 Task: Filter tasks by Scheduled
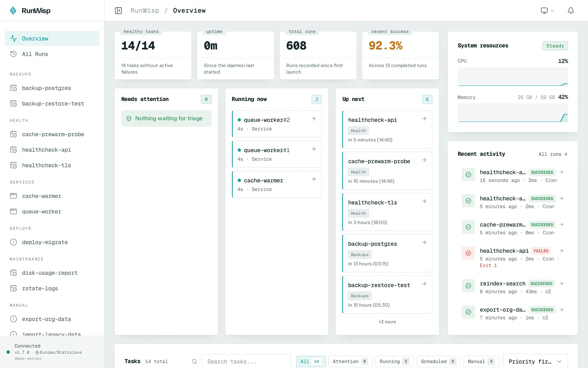438,361
